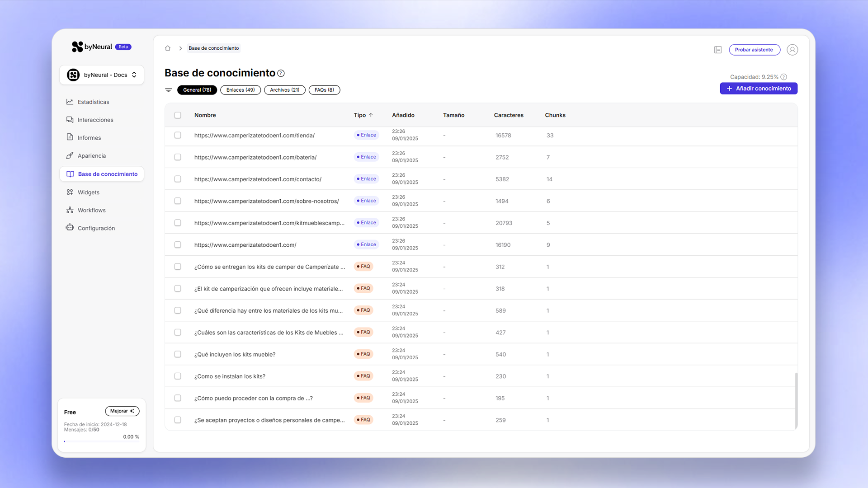868x488 pixels.
Task: Open the user profile avatar icon
Action: [x=792, y=50]
